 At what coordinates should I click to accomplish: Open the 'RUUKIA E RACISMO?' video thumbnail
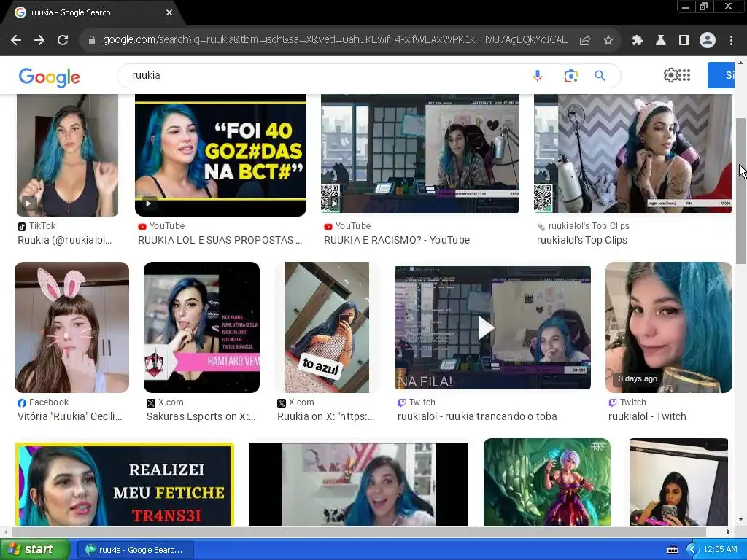pos(420,153)
